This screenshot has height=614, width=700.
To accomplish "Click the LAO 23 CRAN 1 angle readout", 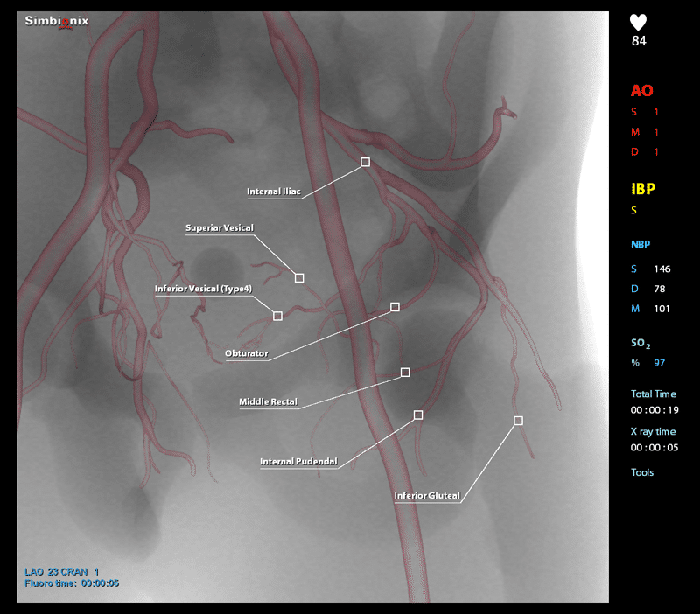I will [61, 572].
